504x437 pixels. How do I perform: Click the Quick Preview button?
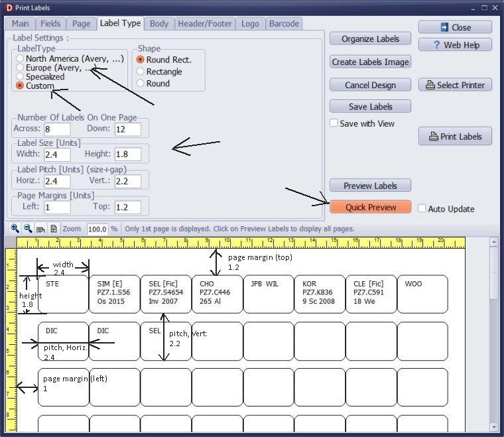point(370,207)
